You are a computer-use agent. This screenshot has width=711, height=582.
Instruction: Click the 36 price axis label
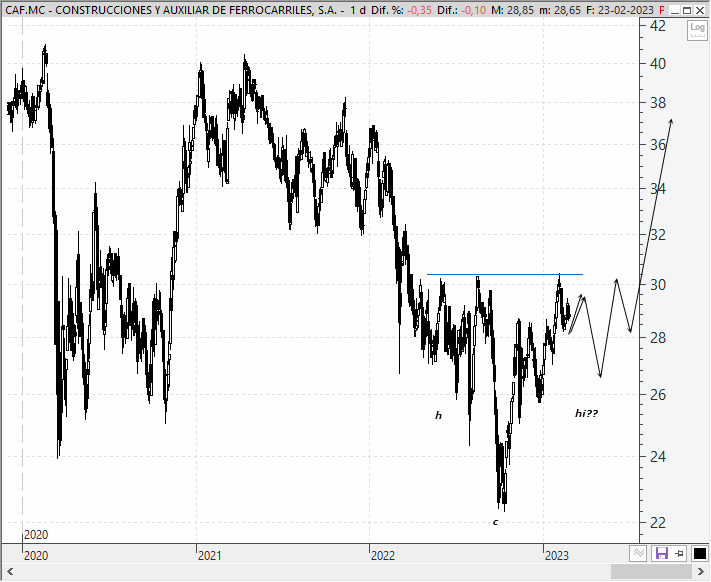click(x=658, y=145)
